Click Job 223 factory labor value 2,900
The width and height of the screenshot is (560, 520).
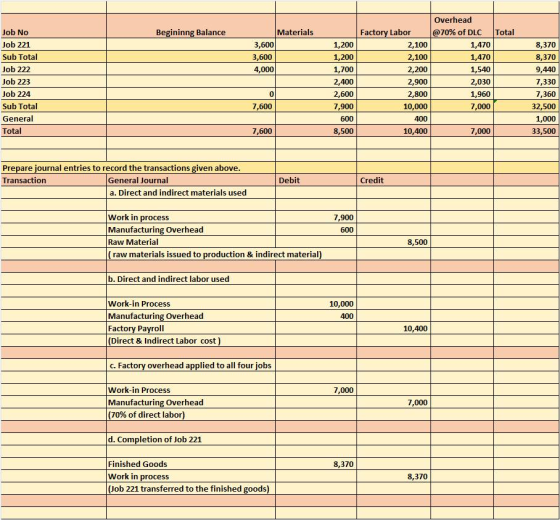coord(393,82)
